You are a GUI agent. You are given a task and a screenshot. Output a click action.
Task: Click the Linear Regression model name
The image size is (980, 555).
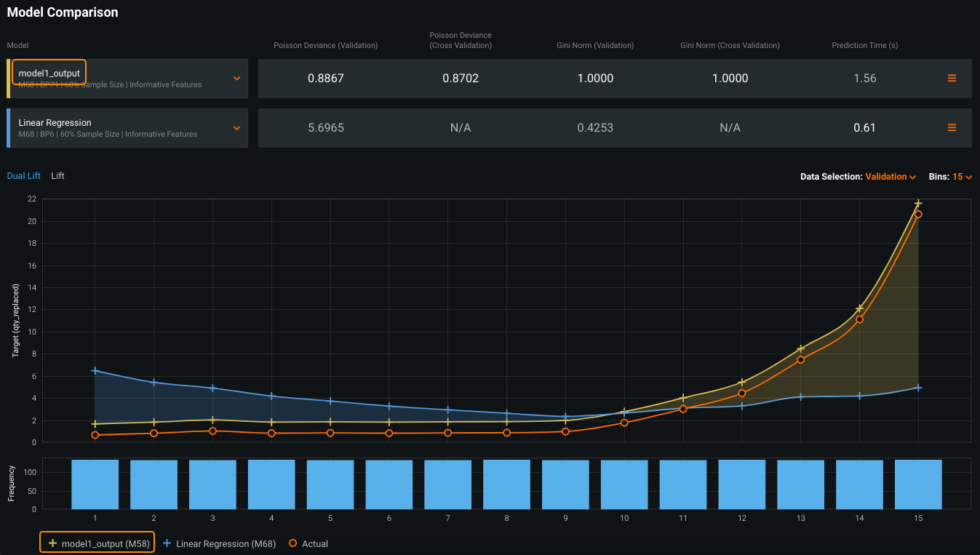coord(55,123)
